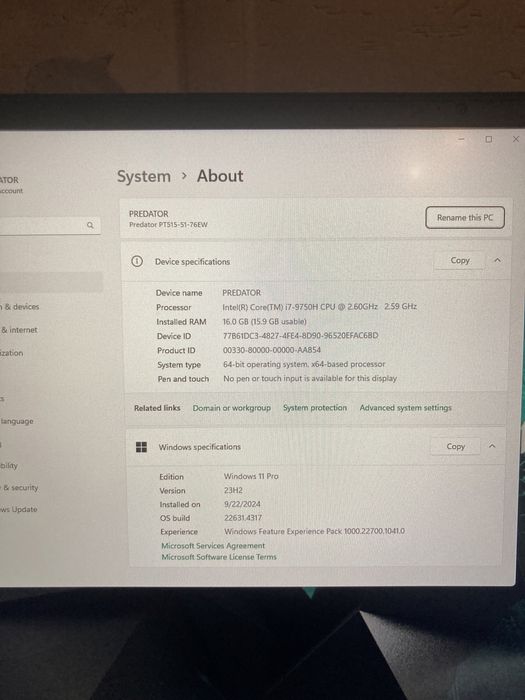Viewport: 525px width, 700px height.
Task: Select the Accessibility sidebar item
Action: point(9,466)
